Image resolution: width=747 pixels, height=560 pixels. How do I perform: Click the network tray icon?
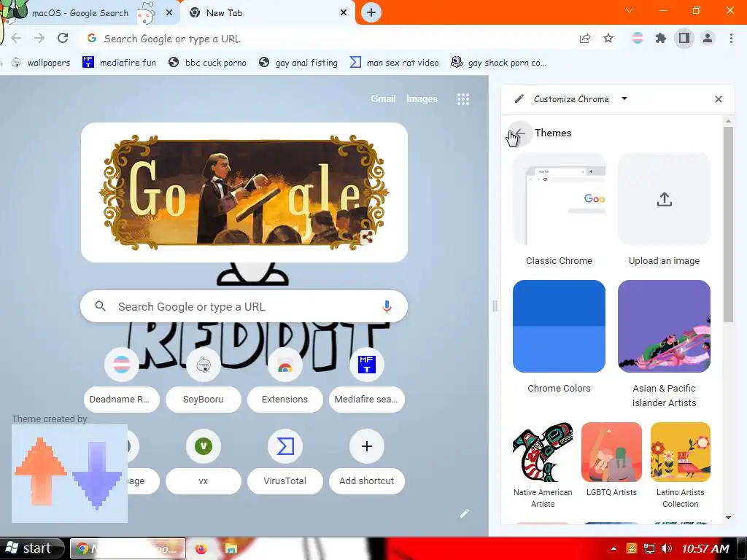649,548
